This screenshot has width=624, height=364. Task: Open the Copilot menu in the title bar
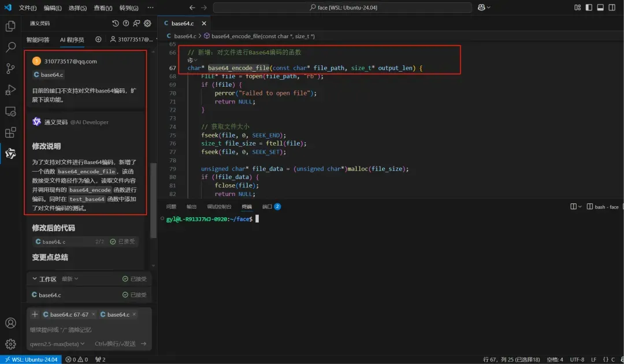[484, 8]
